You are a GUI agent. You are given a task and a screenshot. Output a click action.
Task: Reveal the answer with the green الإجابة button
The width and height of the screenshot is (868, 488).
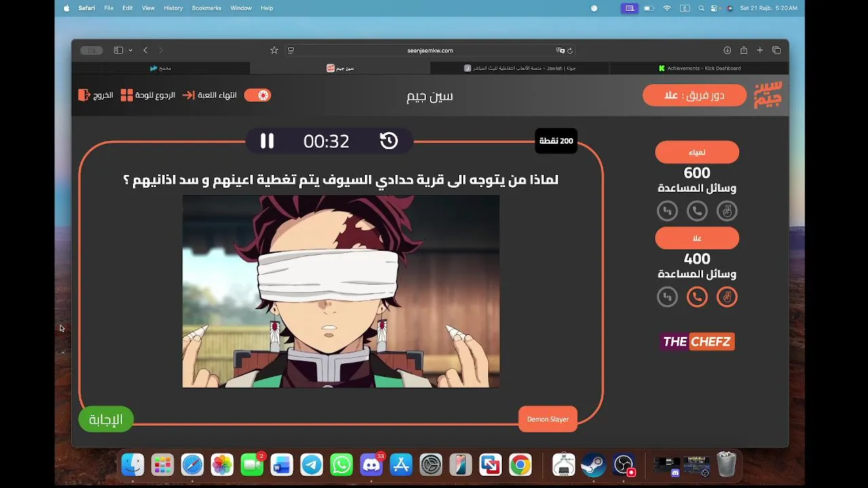tap(106, 420)
